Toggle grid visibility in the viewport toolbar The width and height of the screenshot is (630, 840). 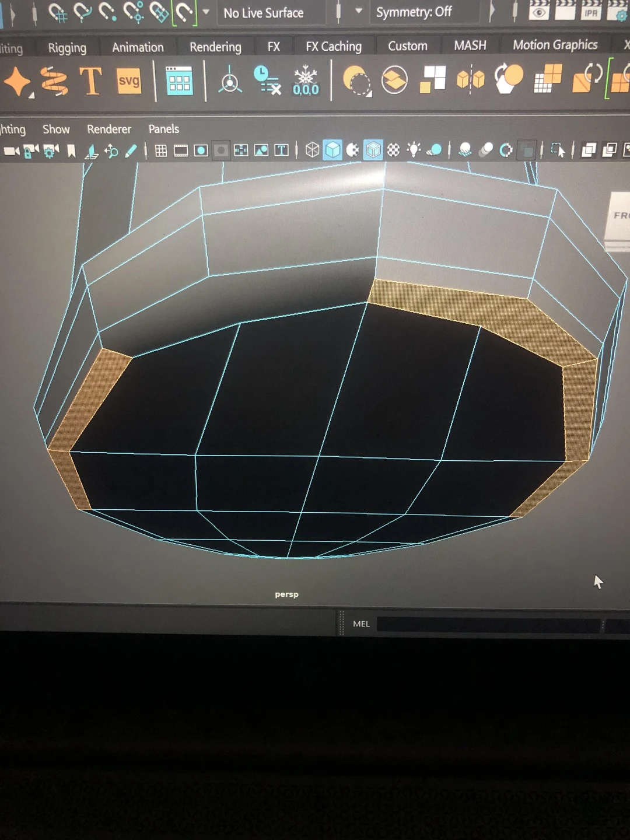(x=160, y=150)
